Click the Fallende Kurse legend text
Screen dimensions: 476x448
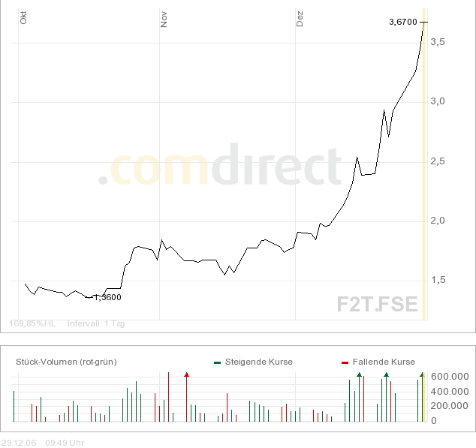[x=383, y=362]
